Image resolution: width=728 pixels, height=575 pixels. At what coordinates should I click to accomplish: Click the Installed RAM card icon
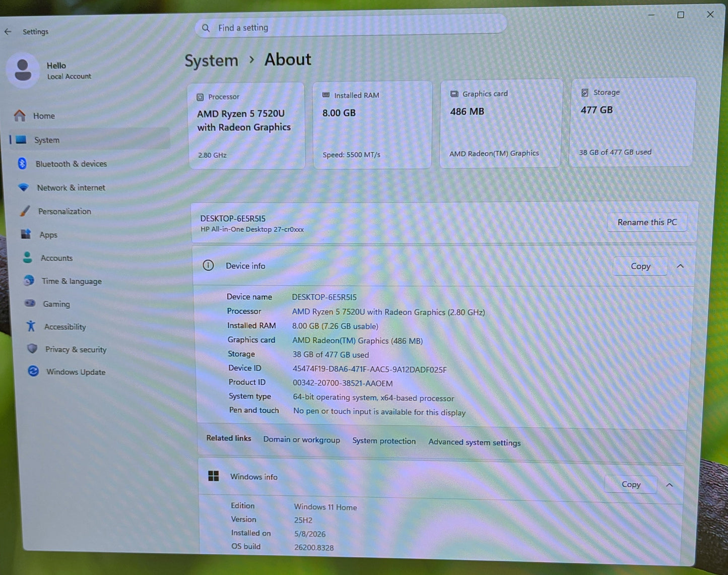pyautogui.click(x=326, y=95)
